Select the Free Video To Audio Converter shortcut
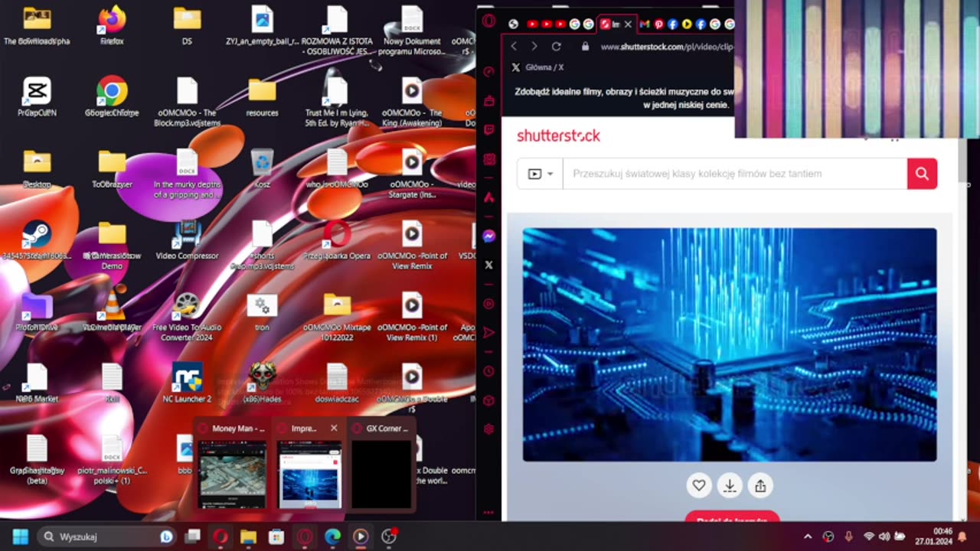Image resolution: width=980 pixels, height=551 pixels. click(187, 317)
